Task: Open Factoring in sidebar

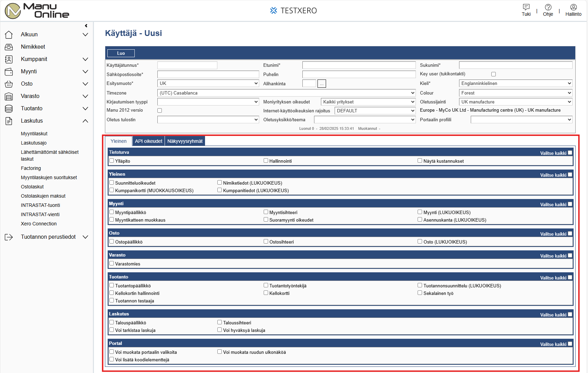Action: [31, 168]
